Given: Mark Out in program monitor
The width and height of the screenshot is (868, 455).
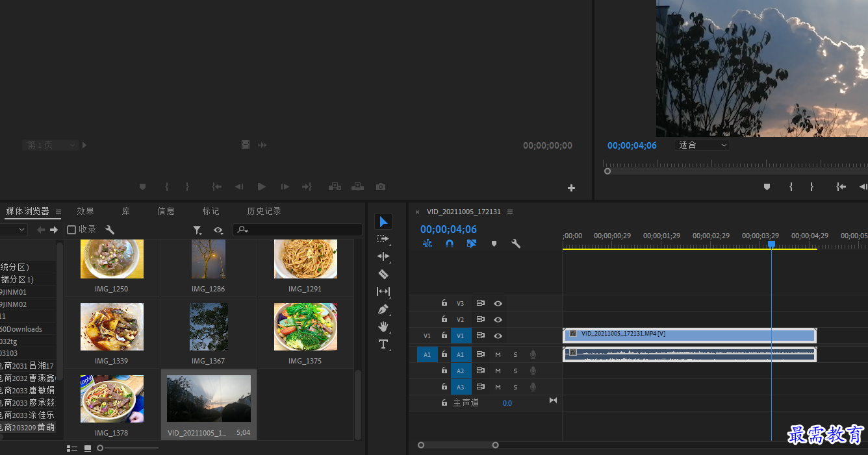Looking at the screenshot, I should (811, 187).
